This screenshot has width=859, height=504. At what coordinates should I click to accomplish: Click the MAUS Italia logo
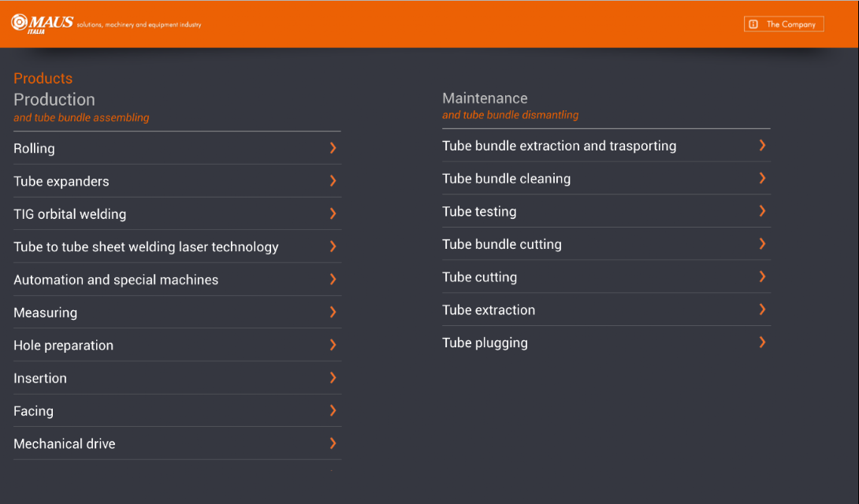(43, 24)
